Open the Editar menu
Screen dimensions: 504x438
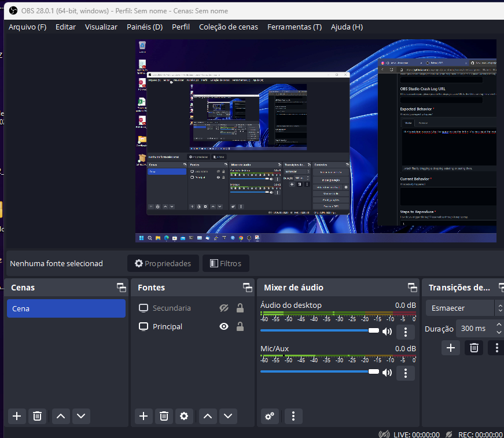[65, 27]
